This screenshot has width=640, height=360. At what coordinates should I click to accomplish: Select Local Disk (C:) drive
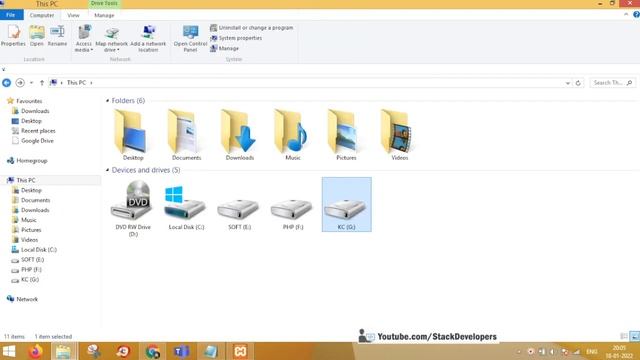(186, 207)
